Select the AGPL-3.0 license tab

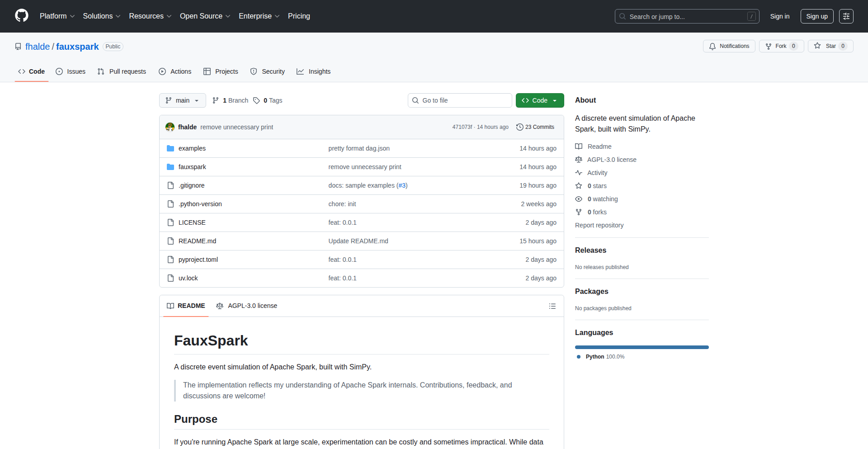coord(247,306)
